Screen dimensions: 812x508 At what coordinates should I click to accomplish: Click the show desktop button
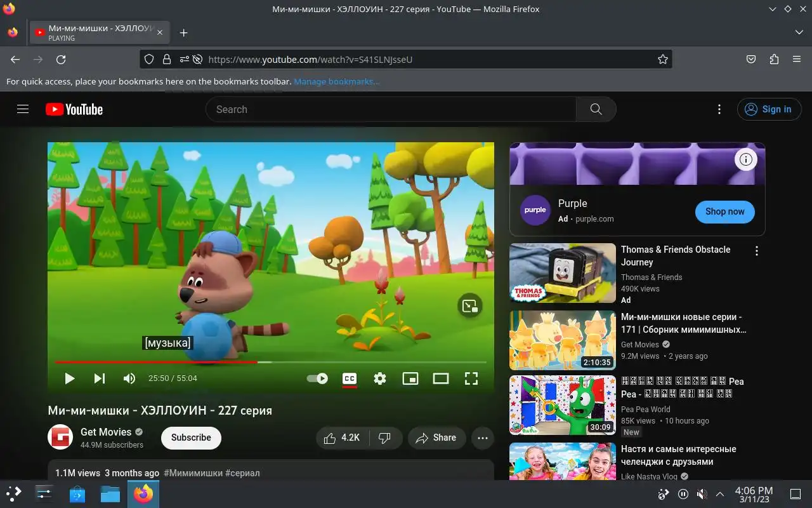[x=796, y=494]
